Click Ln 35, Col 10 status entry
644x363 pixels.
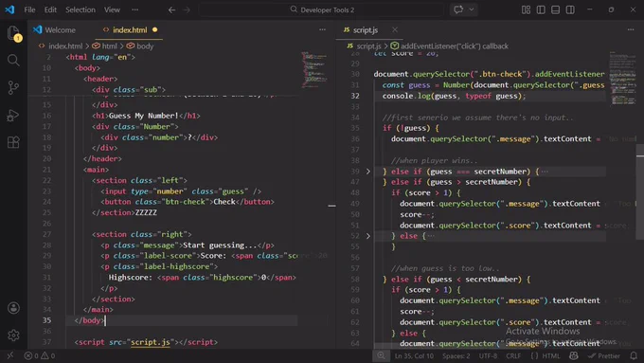pos(414,356)
